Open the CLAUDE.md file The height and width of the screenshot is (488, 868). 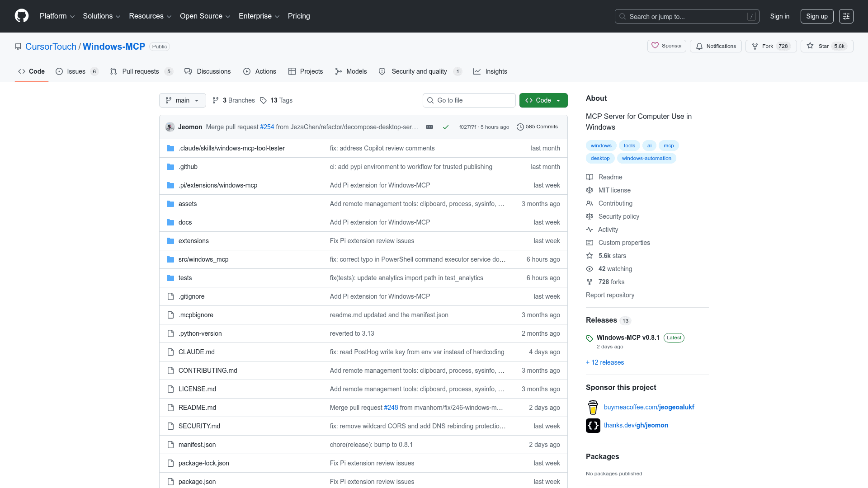click(x=197, y=352)
